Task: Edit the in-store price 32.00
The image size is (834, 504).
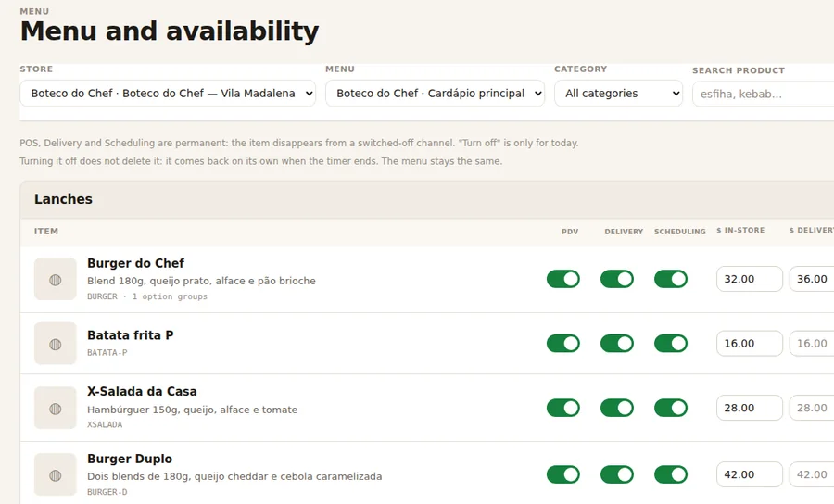Action: click(x=750, y=279)
